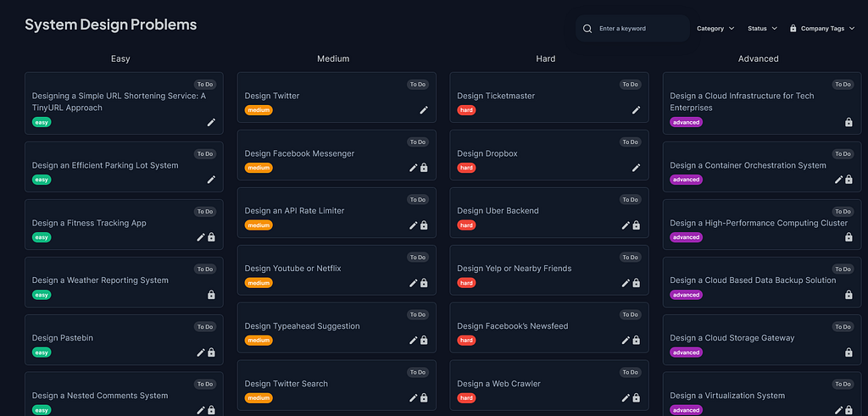Click the To Do badge on Design Dropbox
The image size is (868, 416).
pos(630,142)
